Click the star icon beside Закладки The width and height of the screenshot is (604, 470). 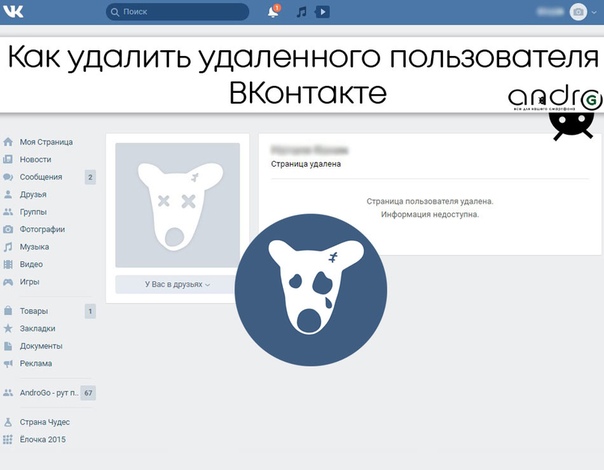tap(8, 328)
